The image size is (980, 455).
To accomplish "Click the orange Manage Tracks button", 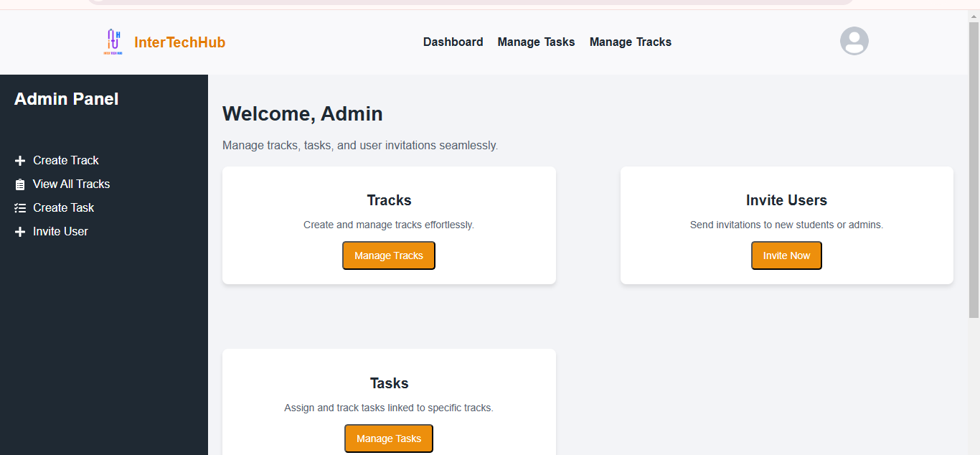I will [389, 255].
